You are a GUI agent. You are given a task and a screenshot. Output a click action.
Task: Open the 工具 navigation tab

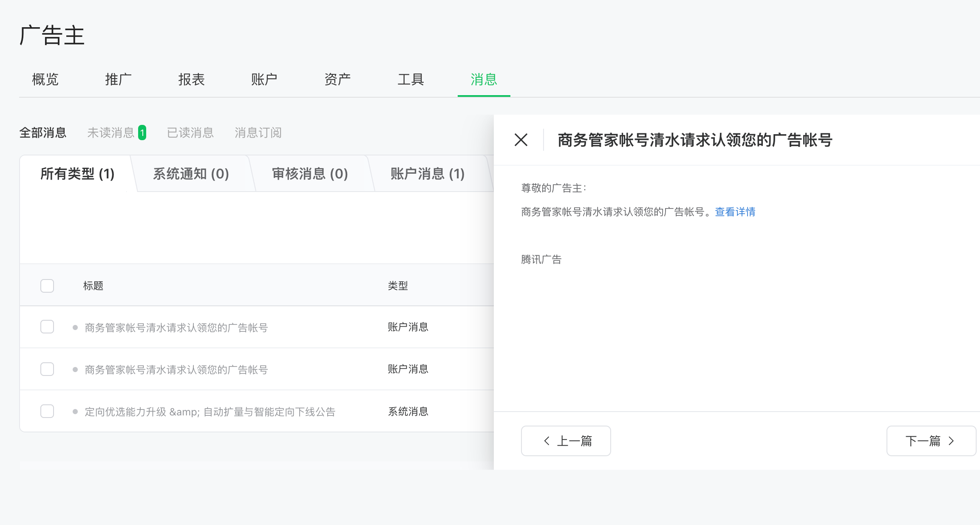[x=411, y=79]
